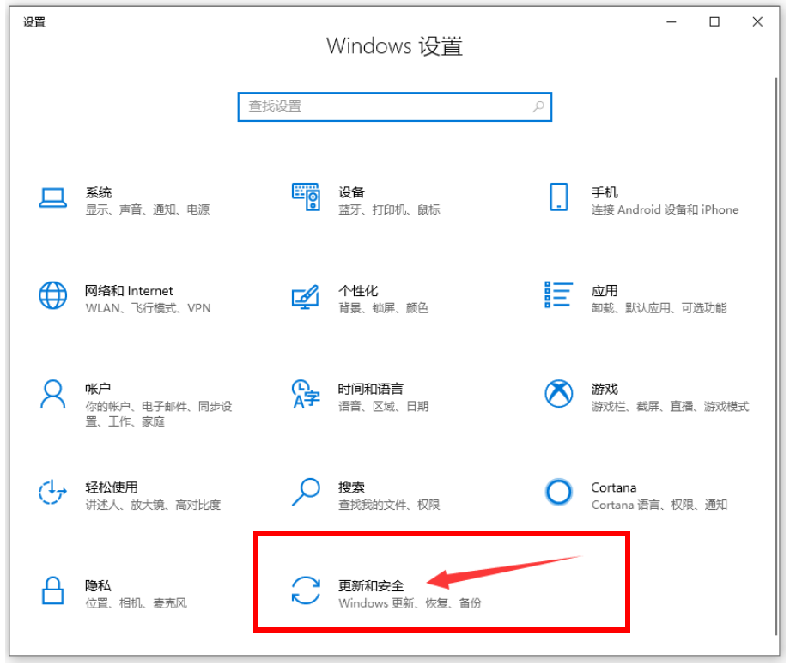Click the Personalization paintbrush icon
This screenshot has width=796, height=672.
click(305, 296)
